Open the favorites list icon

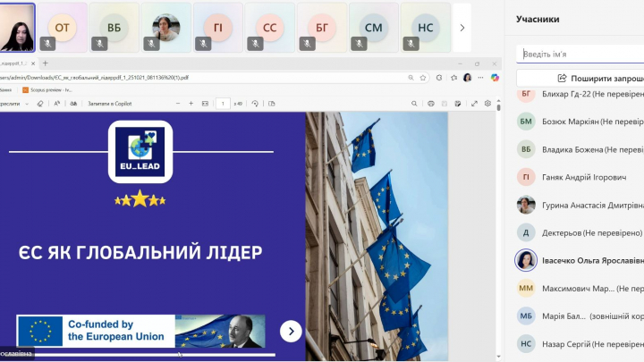453,78
